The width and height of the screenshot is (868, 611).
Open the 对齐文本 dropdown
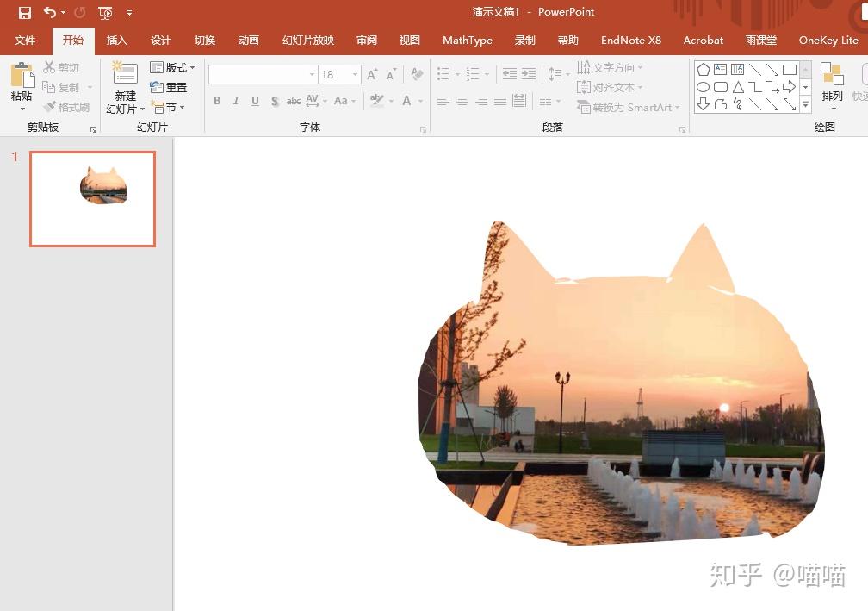610,88
